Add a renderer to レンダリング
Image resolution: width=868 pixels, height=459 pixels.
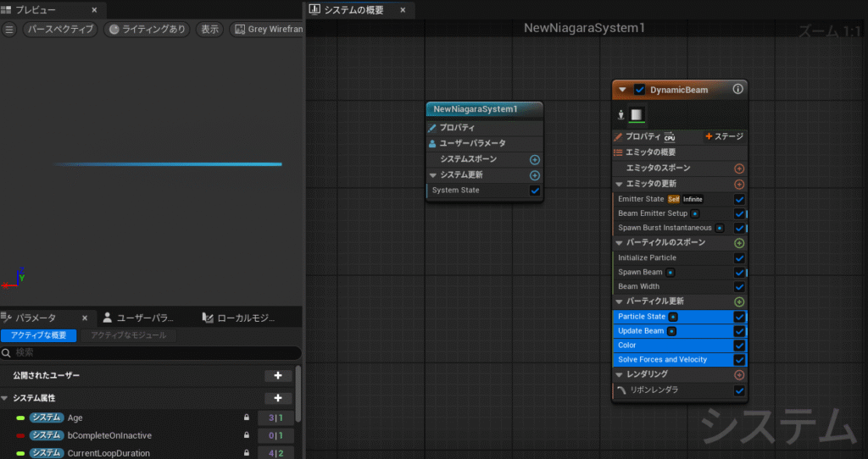pyautogui.click(x=738, y=375)
